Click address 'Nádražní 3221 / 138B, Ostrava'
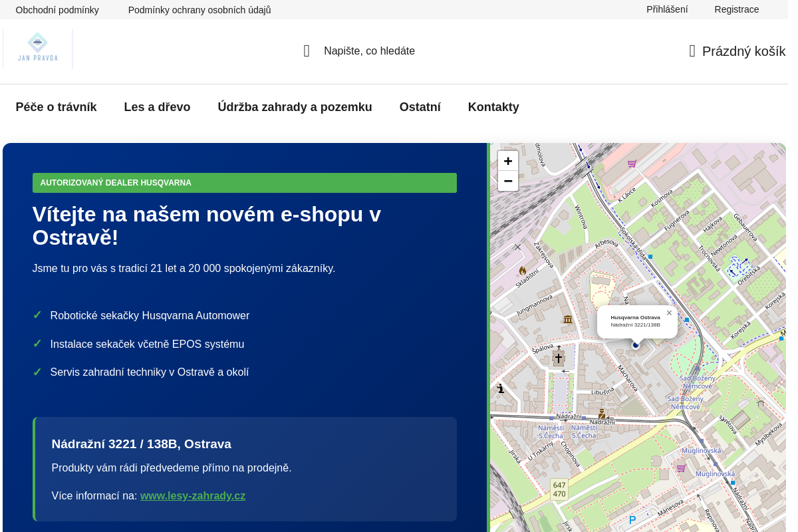Viewport: 798px width, 532px height. pyautogui.click(x=142, y=444)
